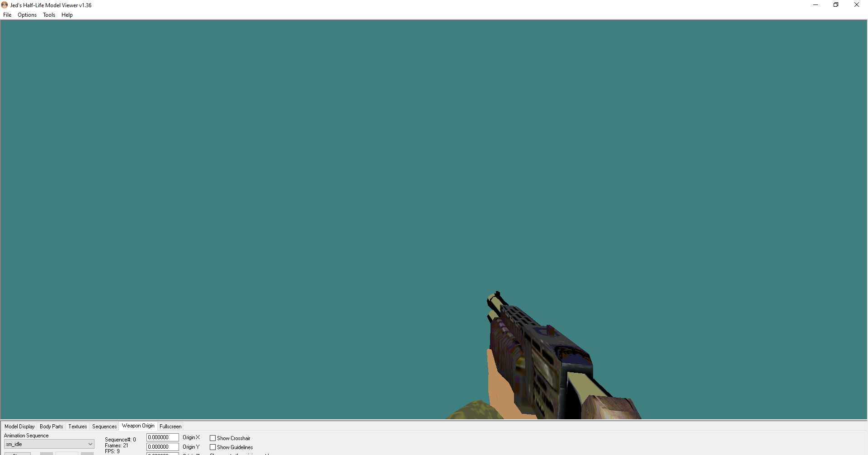Expand the Animation Sequence dropdown sm_idle
This screenshot has width=868, height=455.
(x=49, y=444)
